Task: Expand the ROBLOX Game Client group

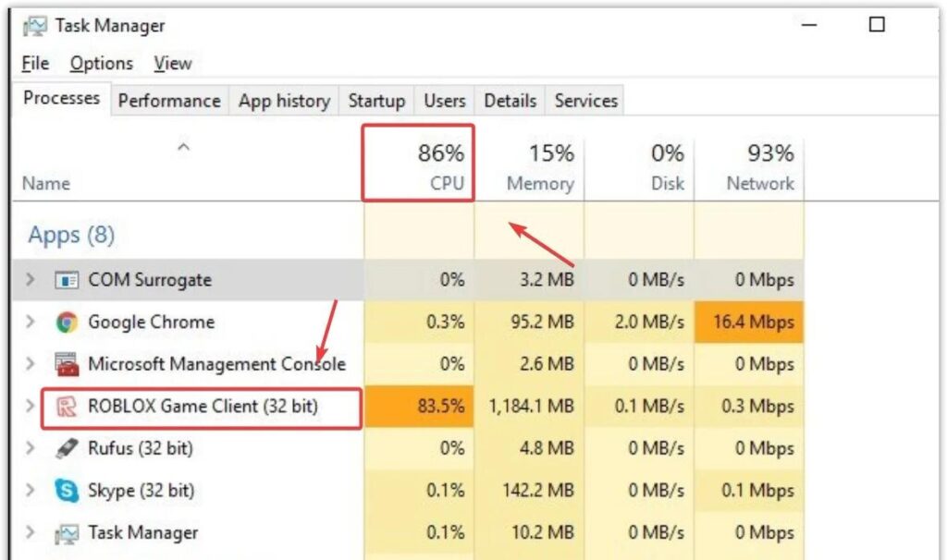Action: tap(31, 406)
